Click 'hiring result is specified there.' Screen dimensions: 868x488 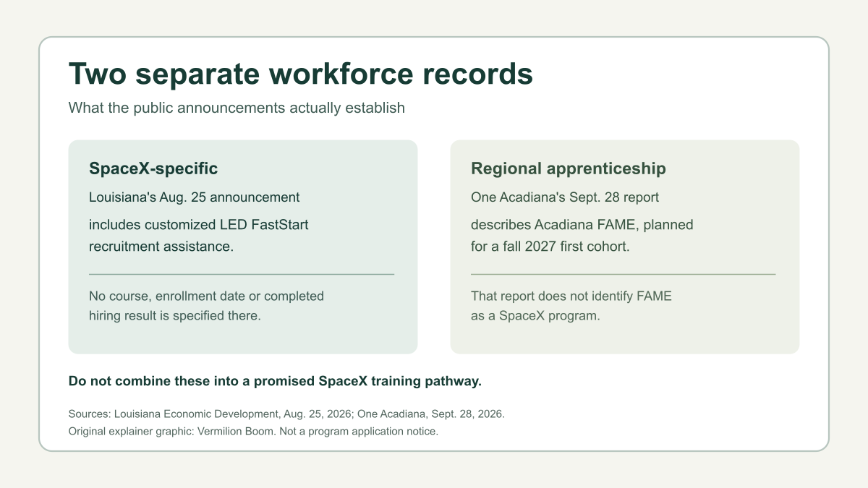point(175,316)
